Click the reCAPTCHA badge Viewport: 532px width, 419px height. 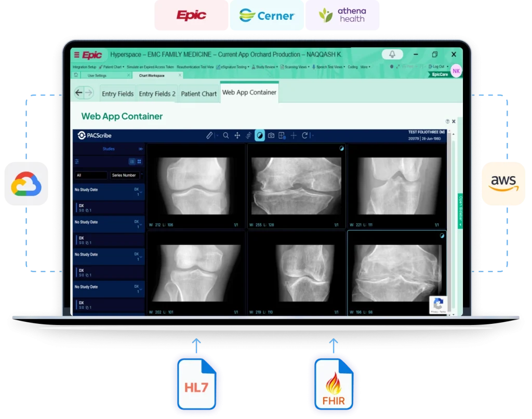coord(438,305)
